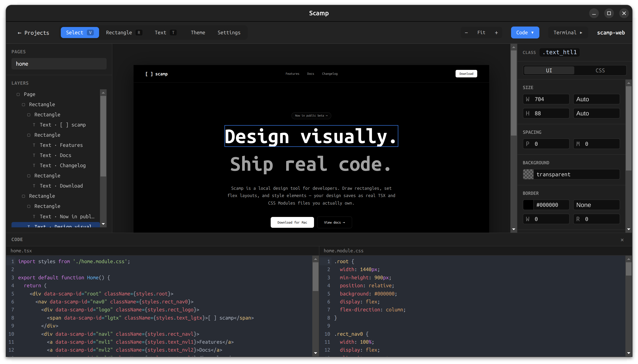Toggle the checkbox beside the Page layer
This screenshot has width=638, height=364.
(x=19, y=94)
